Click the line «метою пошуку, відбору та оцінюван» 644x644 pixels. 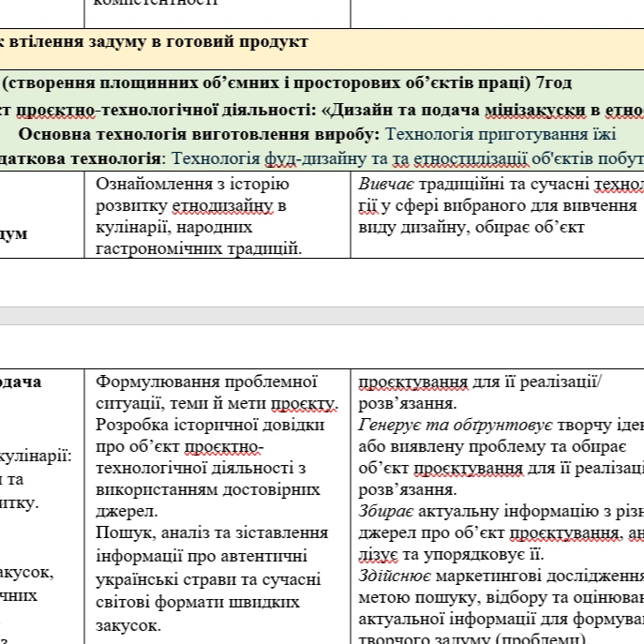502,597
